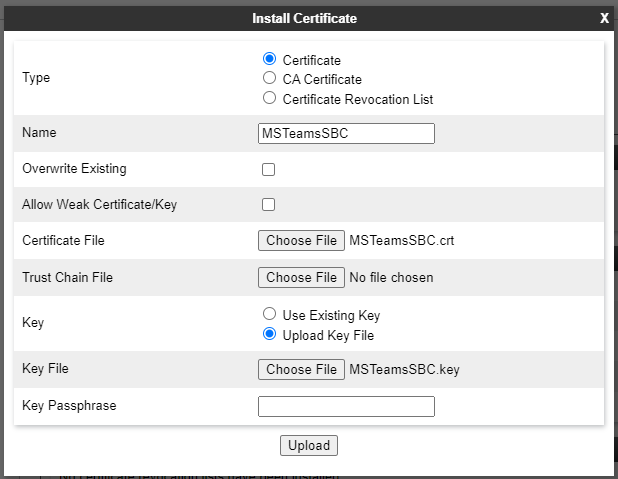
Task: Select the Use Existing Key radio button
Action: 270,314
